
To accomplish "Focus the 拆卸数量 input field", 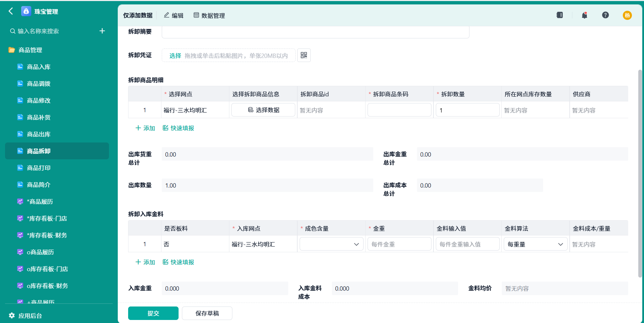I will tap(467, 110).
